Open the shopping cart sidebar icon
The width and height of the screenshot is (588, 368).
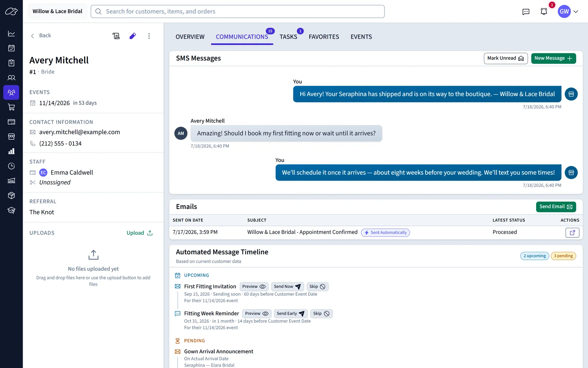click(x=11, y=107)
